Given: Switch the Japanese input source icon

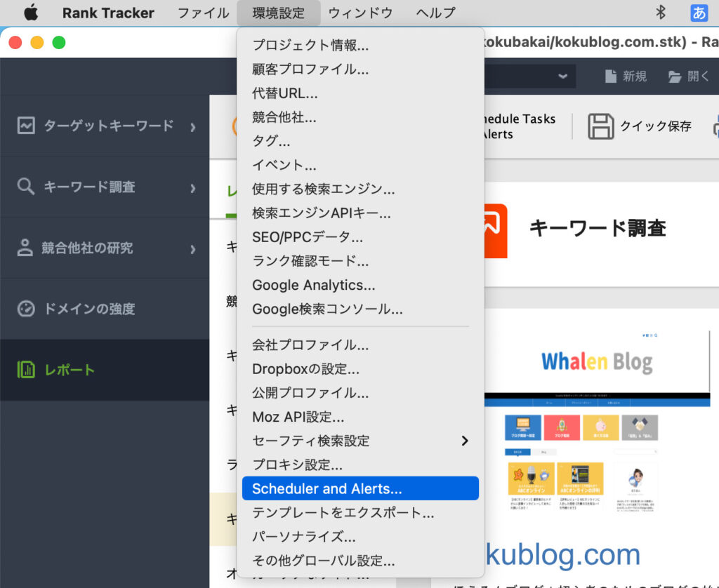Looking at the screenshot, I should (x=699, y=13).
